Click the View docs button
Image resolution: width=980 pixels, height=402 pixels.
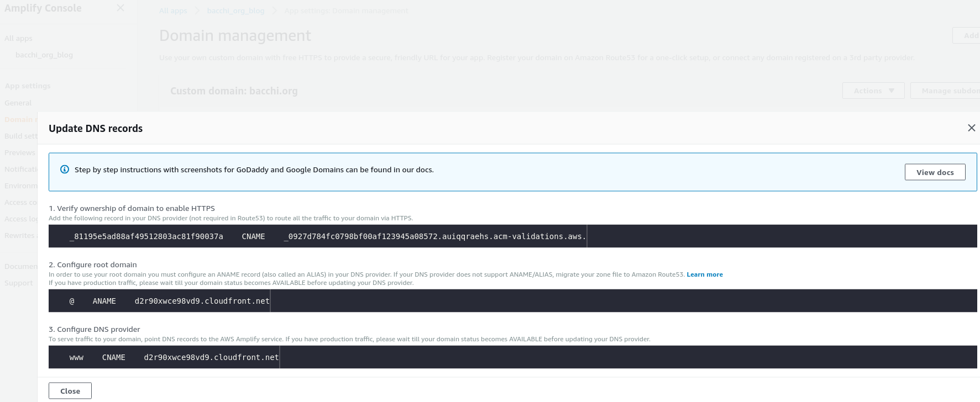(935, 172)
